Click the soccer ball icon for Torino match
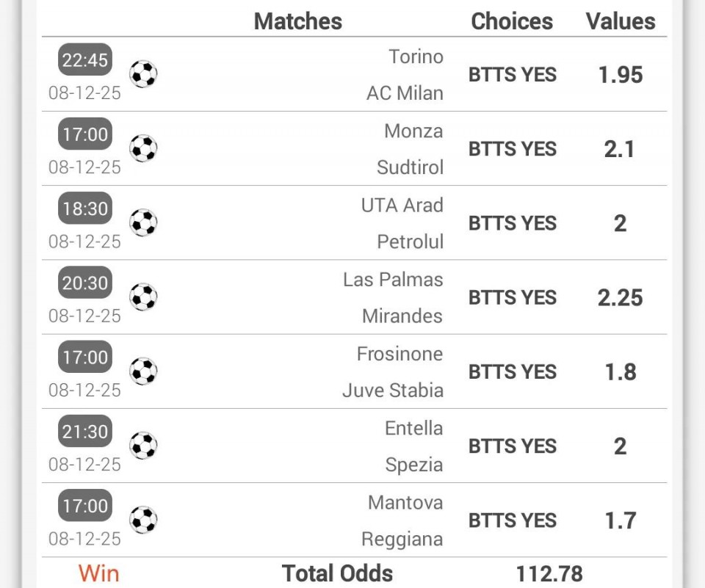705x588 pixels. tap(143, 74)
